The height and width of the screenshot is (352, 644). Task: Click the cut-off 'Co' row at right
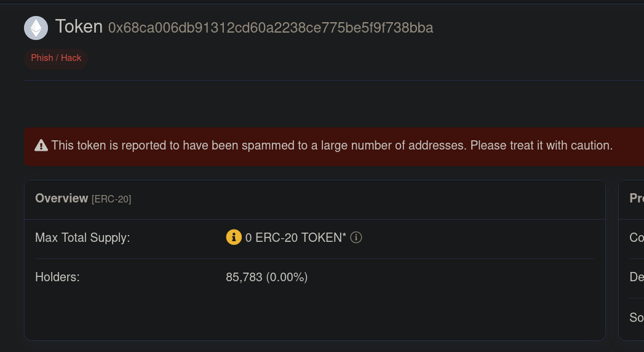click(636, 238)
